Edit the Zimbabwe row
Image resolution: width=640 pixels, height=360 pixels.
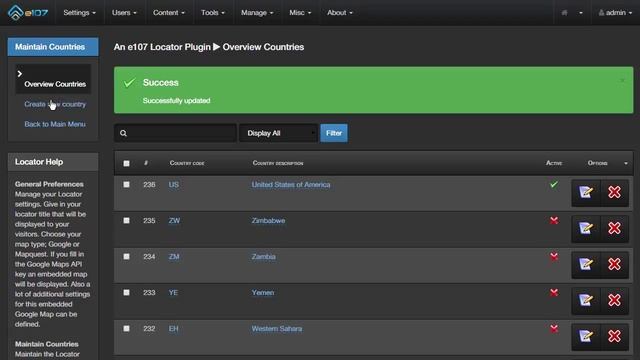(586, 228)
